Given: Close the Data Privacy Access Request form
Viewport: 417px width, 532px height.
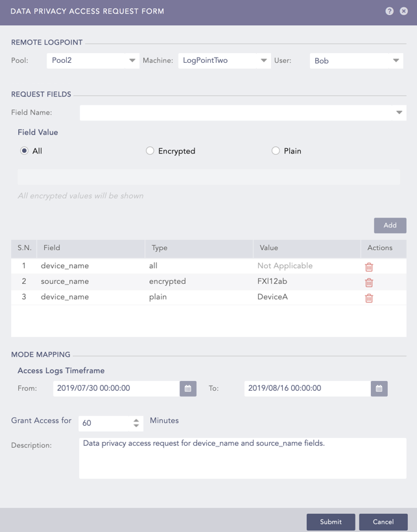Looking at the screenshot, I should pyautogui.click(x=403, y=11).
